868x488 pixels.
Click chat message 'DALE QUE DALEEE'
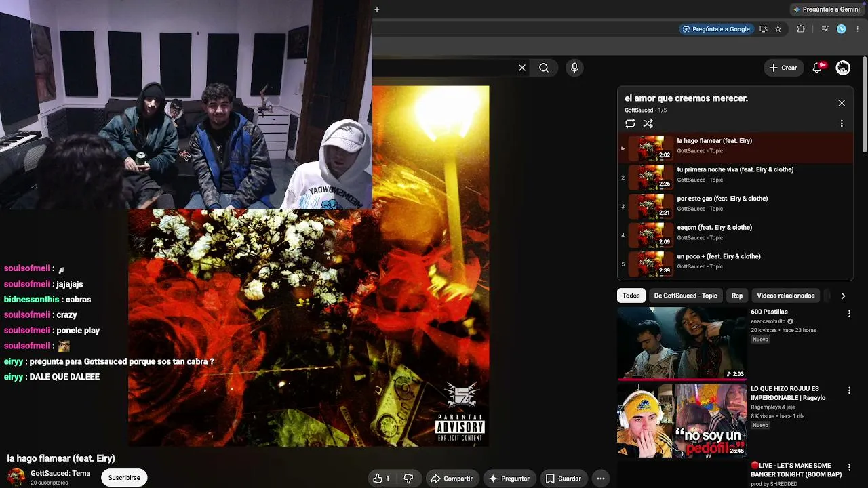point(64,377)
